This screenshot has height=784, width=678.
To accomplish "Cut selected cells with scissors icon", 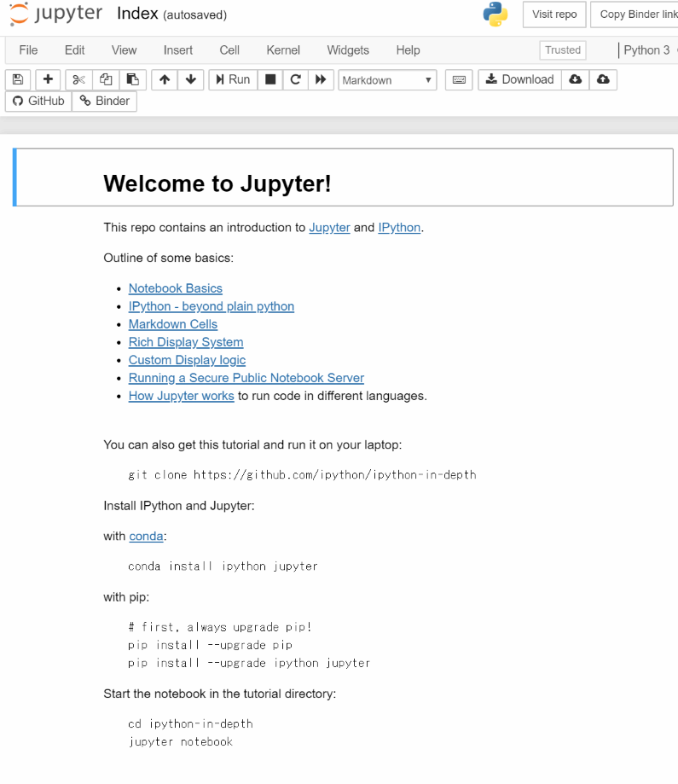I will tap(78, 79).
